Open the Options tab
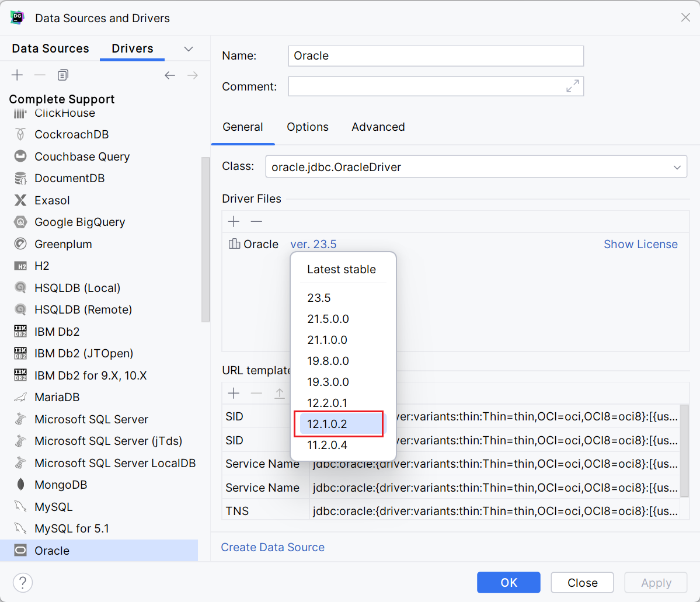Viewport: 700px width, 602px height. [308, 127]
